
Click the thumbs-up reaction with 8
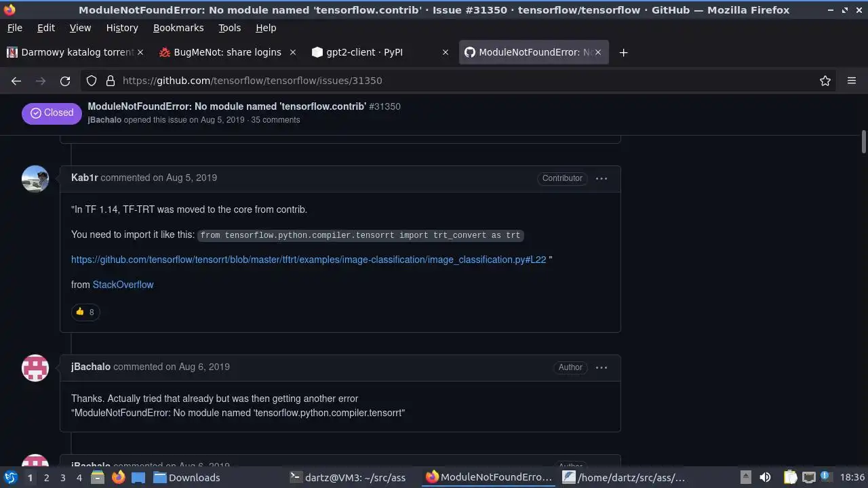tap(85, 312)
